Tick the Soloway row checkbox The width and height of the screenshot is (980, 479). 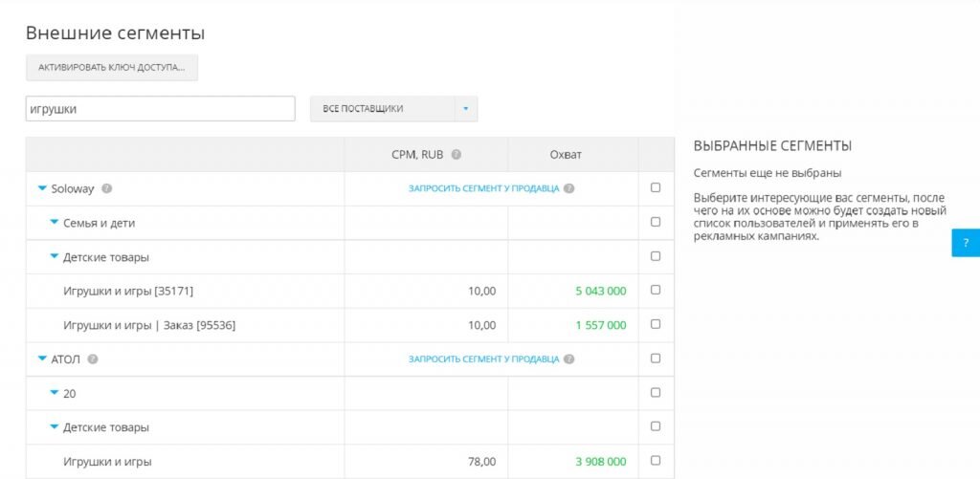click(x=655, y=187)
